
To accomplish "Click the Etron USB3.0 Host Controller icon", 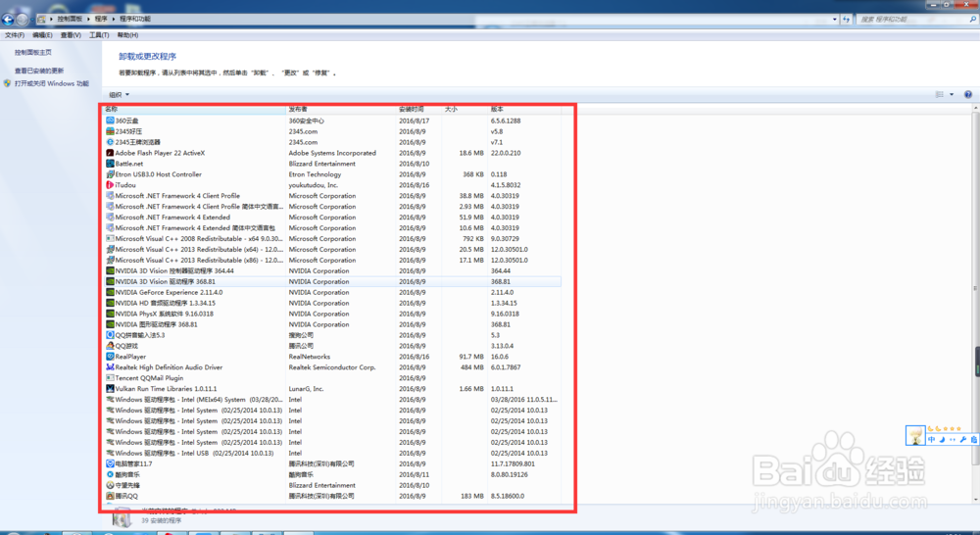I will coord(110,174).
